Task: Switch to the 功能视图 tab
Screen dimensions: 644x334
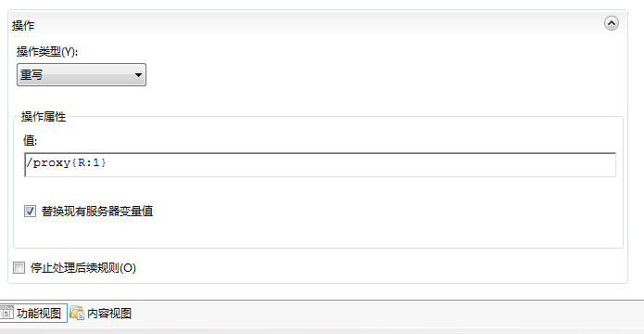Action: pos(32,314)
